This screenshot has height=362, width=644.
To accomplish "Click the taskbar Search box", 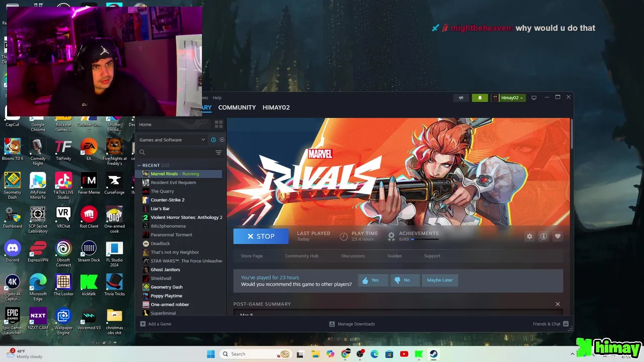I will point(256,354).
